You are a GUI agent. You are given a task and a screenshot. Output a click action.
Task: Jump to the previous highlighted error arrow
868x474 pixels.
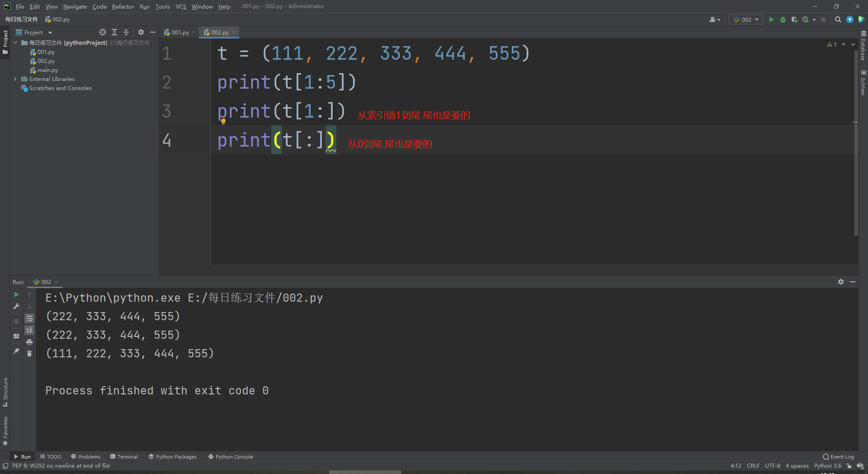tap(844, 44)
